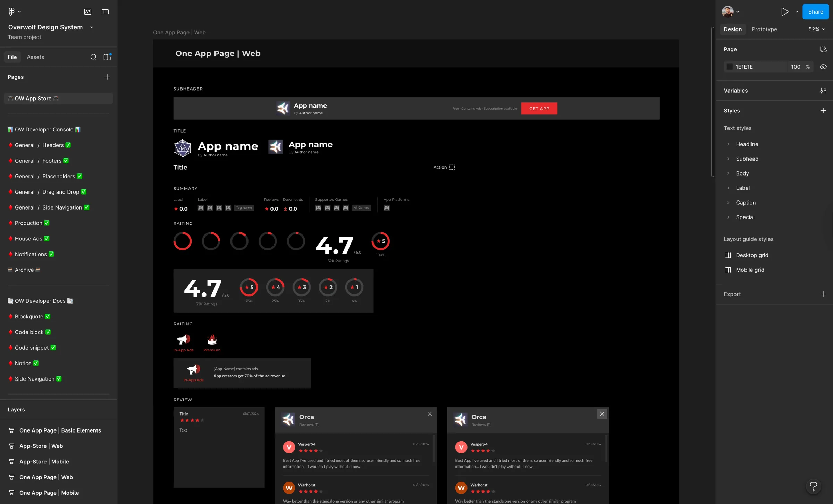Click the page background color swatch

click(x=729, y=67)
